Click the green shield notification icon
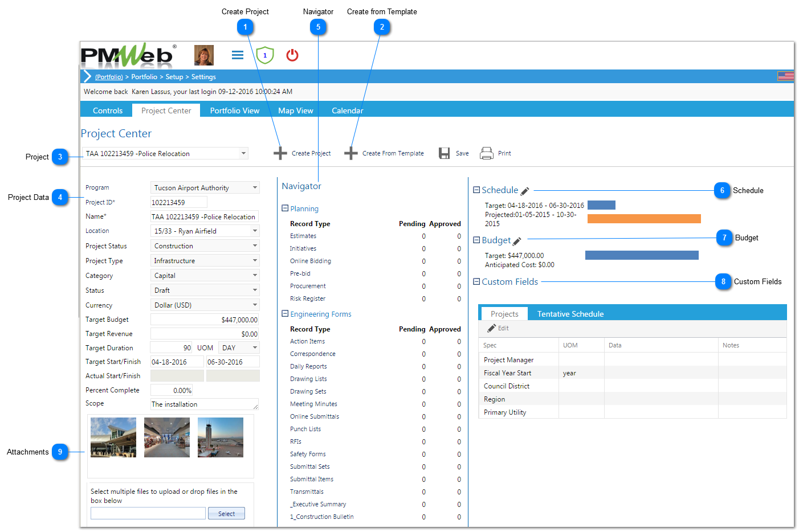The height and width of the screenshot is (532, 799). coord(265,55)
